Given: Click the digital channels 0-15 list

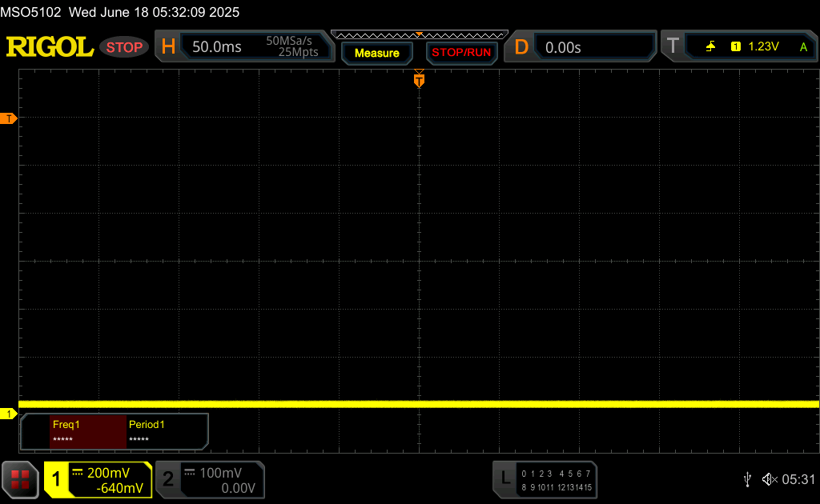Looking at the screenshot, I should coord(557,480).
